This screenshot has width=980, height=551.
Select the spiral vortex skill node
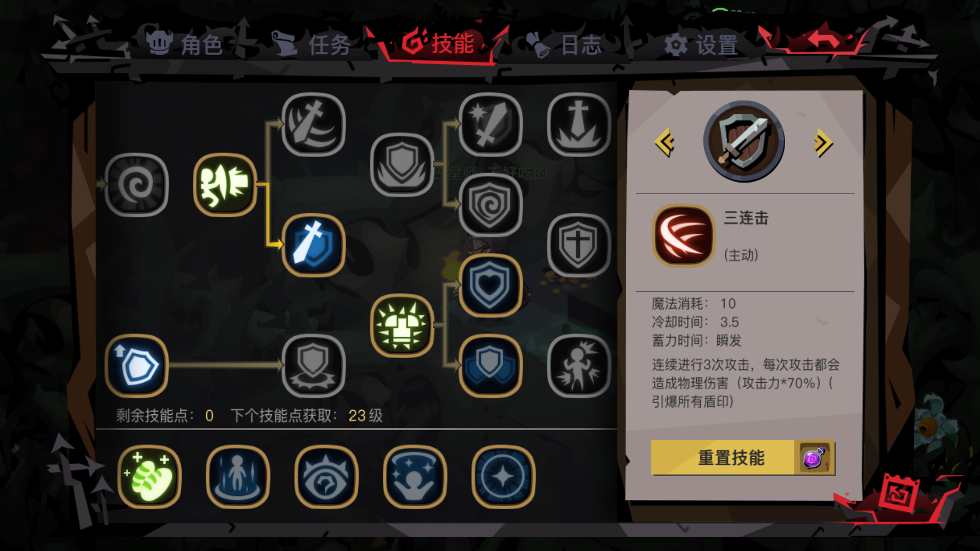click(136, 185)
